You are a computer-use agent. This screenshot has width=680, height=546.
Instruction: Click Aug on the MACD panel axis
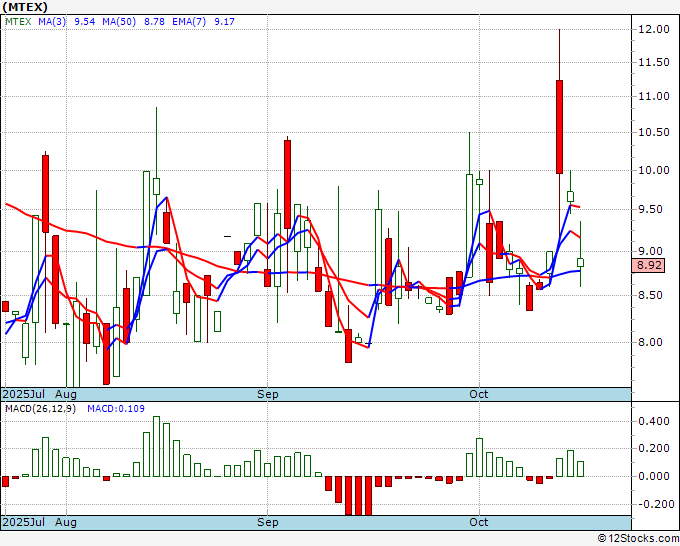tap(66, 522)
